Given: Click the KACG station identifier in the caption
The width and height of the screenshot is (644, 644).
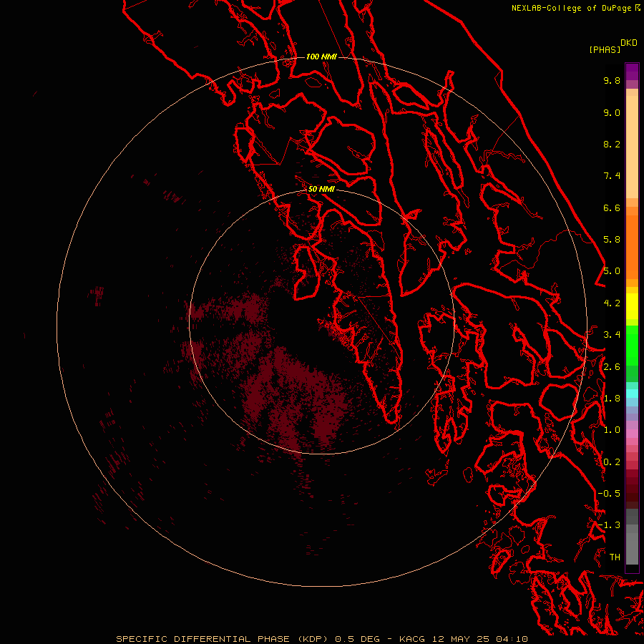Looking at the screenshot, I should click(412, 639).
